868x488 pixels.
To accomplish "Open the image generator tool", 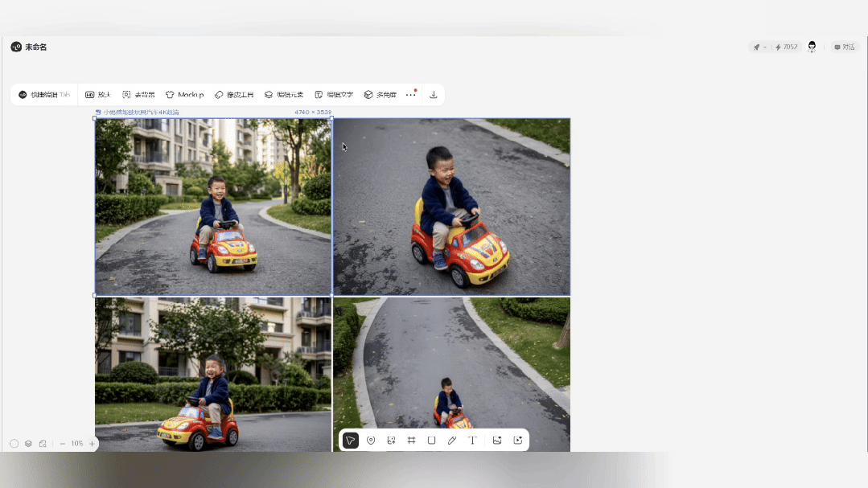I will pos(497,441).
